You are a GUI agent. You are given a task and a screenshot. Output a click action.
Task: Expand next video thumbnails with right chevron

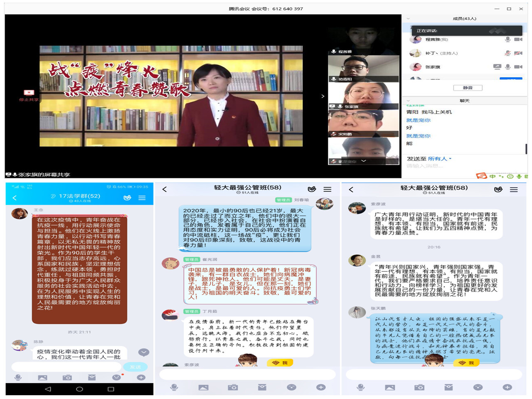[x=323, y=96]
